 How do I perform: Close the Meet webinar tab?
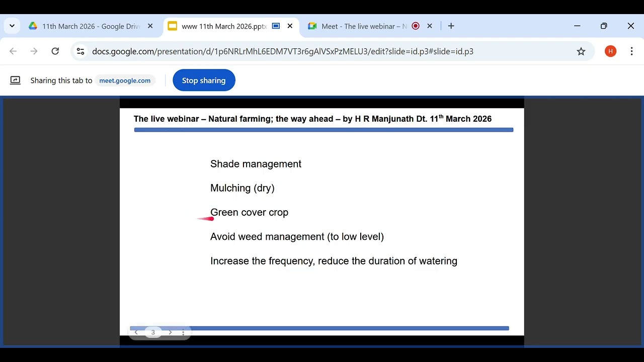tap(429, 26)
